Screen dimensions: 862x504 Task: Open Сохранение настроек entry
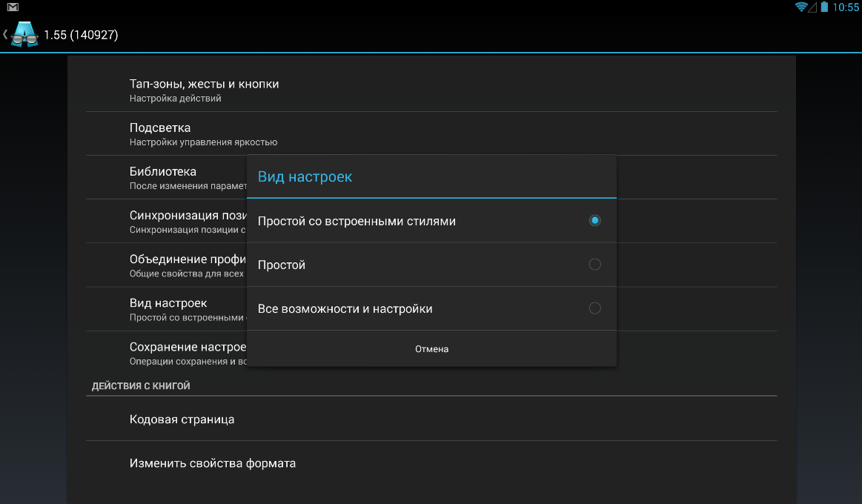coord(167,353)
